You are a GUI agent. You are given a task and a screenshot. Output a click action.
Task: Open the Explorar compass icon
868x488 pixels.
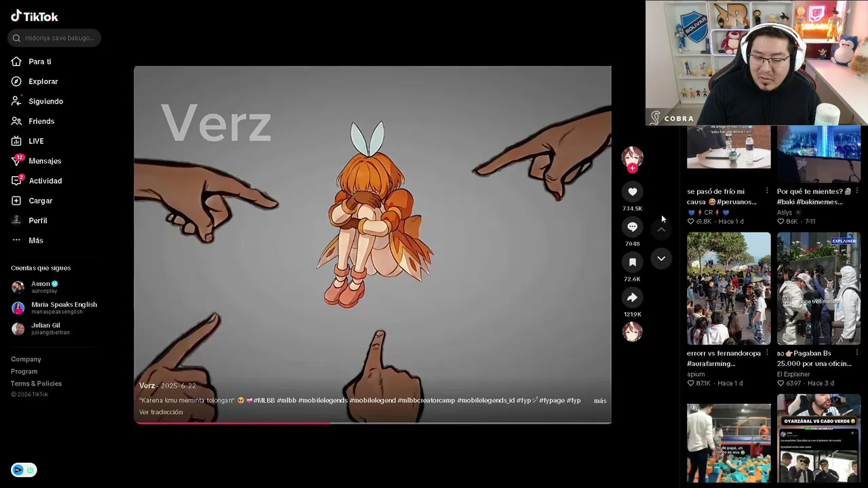point(16,81)
